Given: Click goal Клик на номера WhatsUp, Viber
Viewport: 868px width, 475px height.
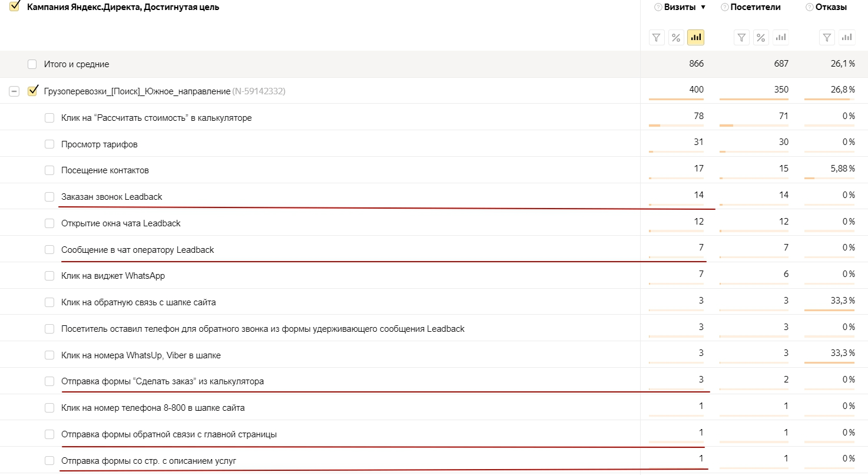Looking at the screenshot, I should pyautogui.click(x=141, y=355).
